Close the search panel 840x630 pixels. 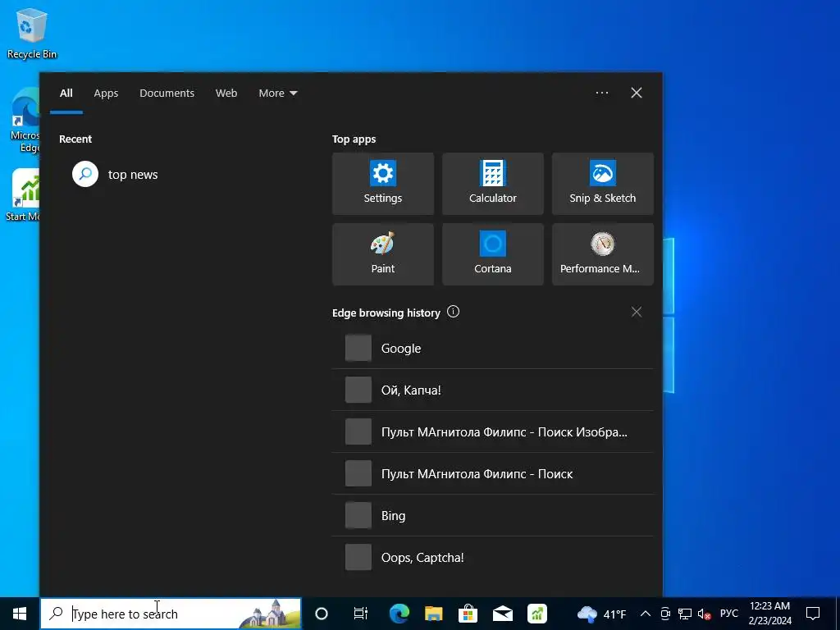tap(636, 93)
